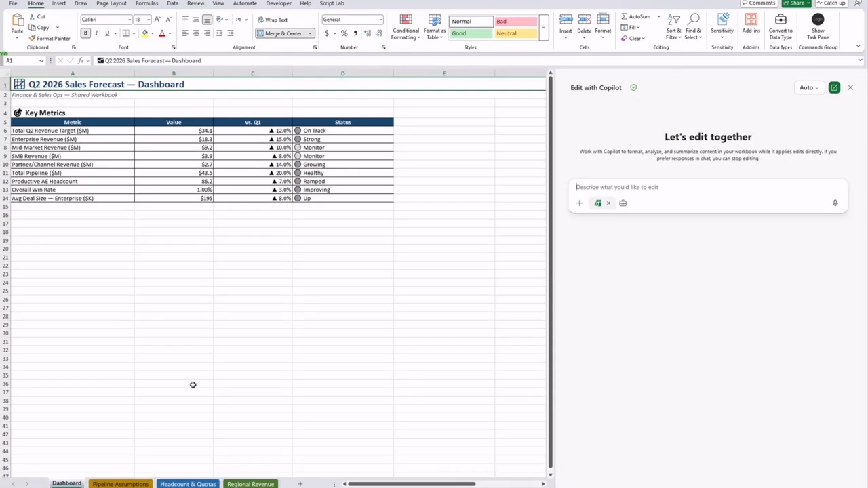This screenshot has width=868, height=488.
Task: Click the green new-edit icon in Copilot pane
Action: pos(834,87)
